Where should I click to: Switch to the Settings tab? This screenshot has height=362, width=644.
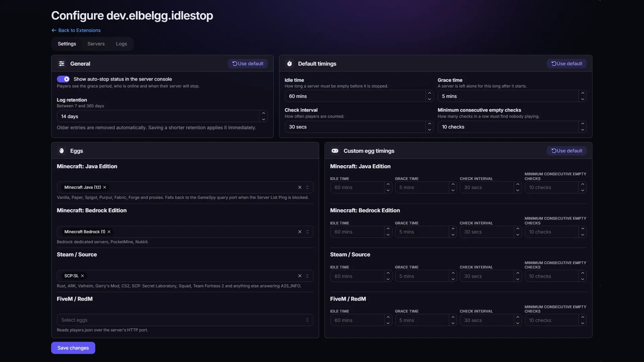click(67, 44)
